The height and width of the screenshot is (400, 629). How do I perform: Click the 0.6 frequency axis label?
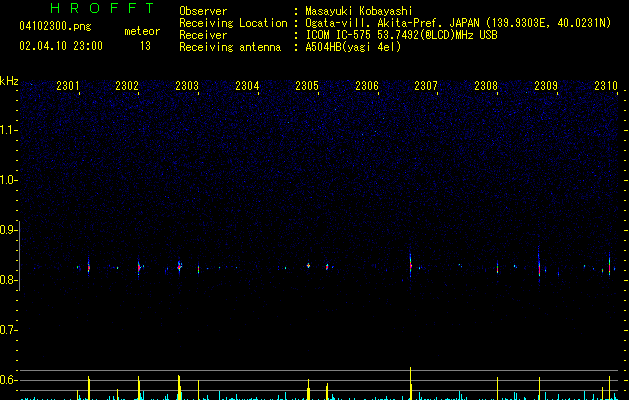(x=8, y=380)
